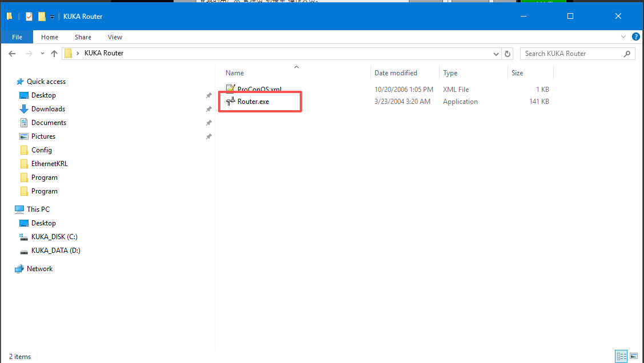Click the Properties quick access toolbar icon
This screenshot has height=363, width=644.
pos(29,17)
